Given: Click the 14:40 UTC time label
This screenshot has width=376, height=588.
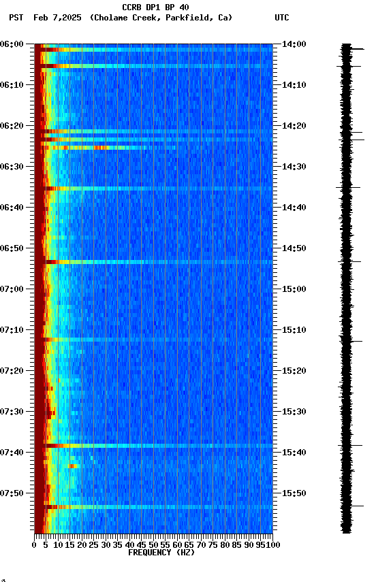Looking at the screenshot, I should point(294,208).
